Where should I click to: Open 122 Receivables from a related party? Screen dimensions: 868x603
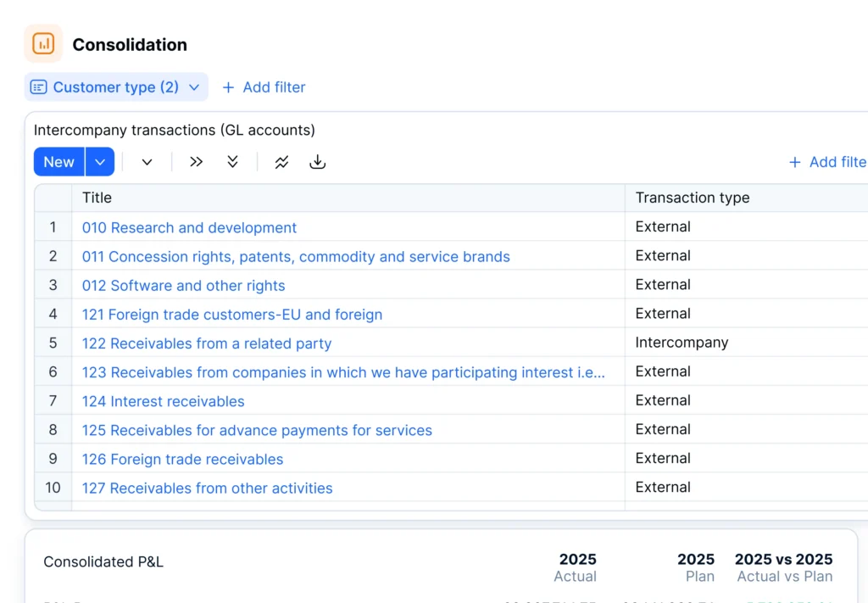pyautogui.click(x=206, y=343)
